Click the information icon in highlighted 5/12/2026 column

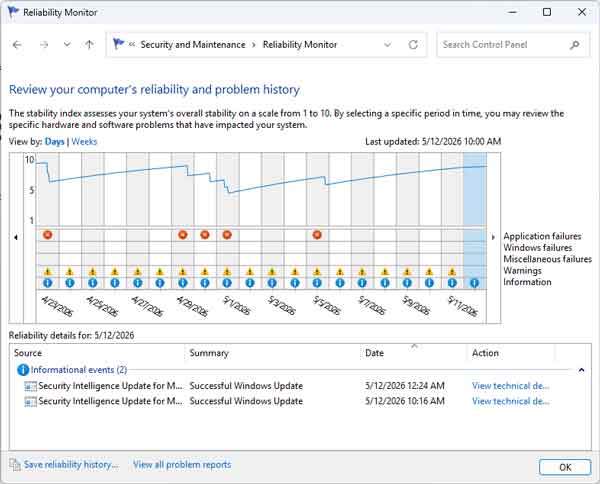[x=474, y=283]
